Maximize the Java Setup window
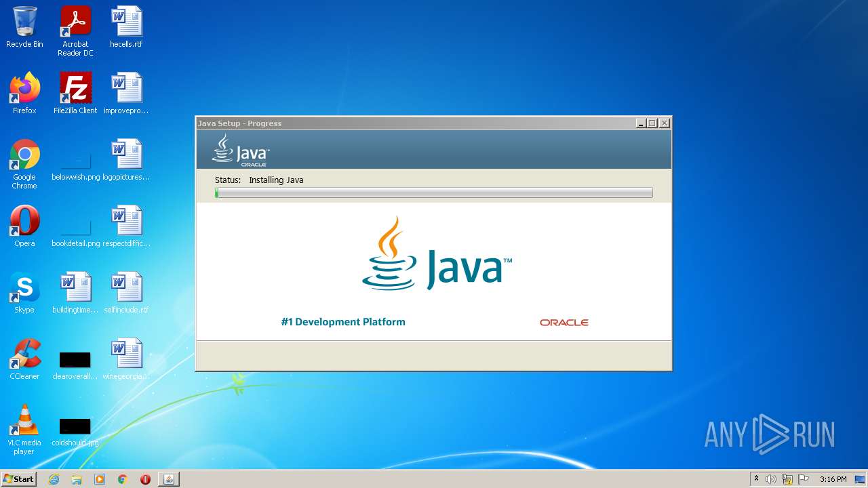Image resolution: width=868 pixels, height=488 pixels. click(652, 123)
